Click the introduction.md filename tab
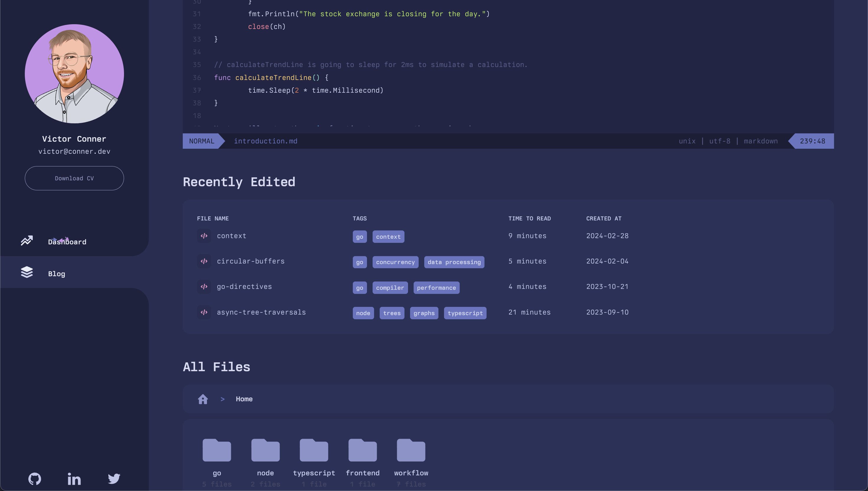 pyautogui.click(x=265, y=141)
